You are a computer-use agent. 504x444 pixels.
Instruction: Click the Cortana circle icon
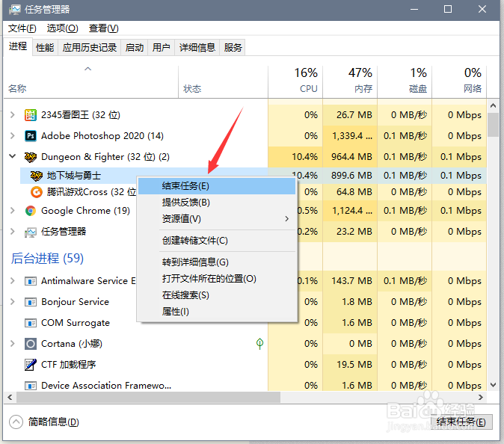(x=31, y=344)
